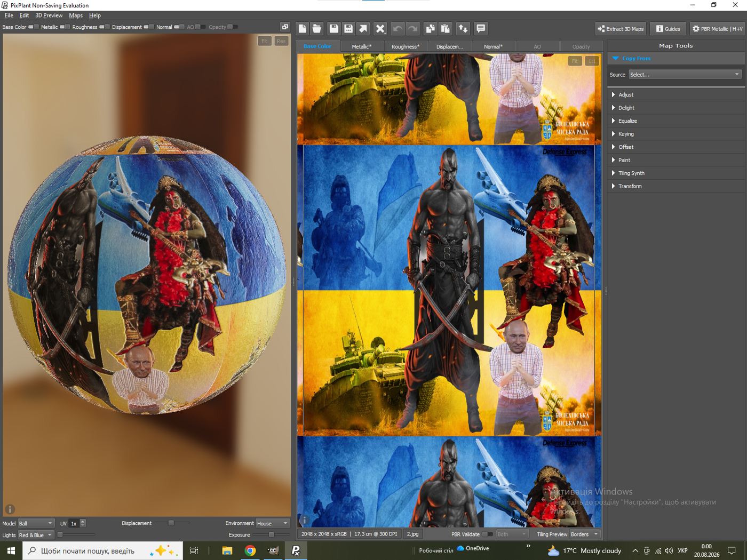Show info overlay in the map view

coord(304,519)
